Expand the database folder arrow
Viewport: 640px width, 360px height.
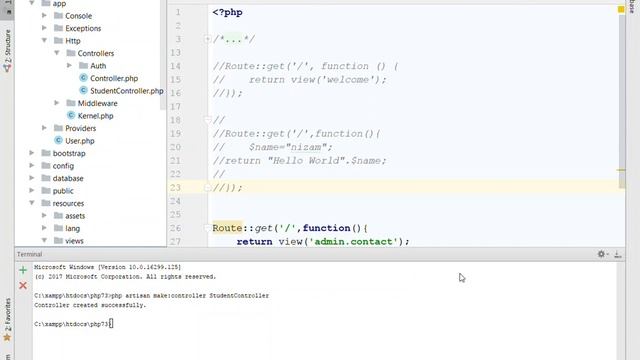tap(32, 178)
